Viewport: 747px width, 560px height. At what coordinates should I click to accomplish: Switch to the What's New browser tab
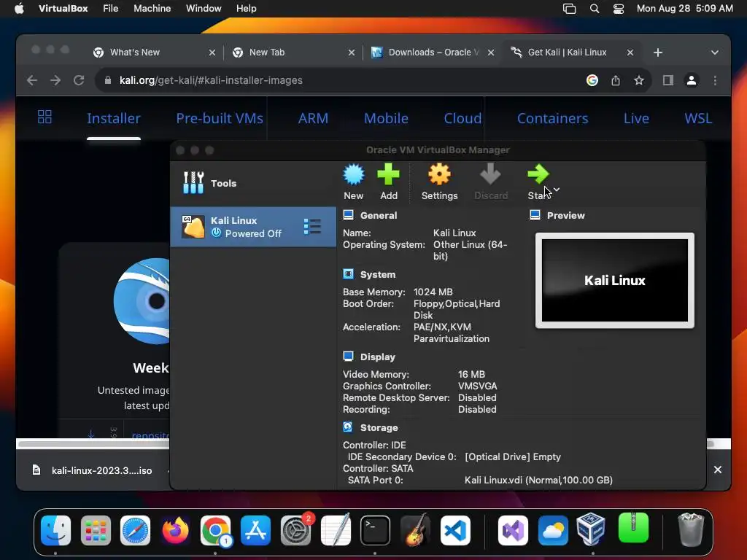point(153,52)
